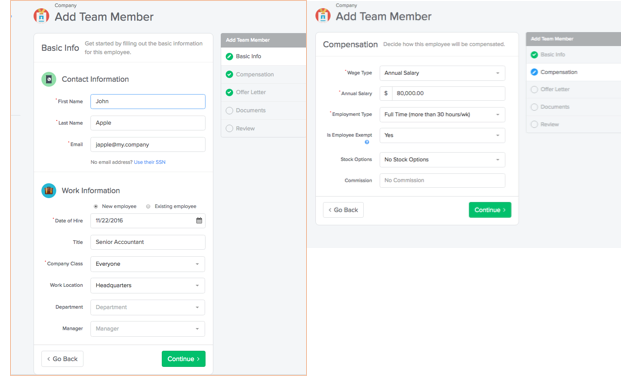Select the Existing employee radio button
Viewport: 633px width, 381px height.
click(x=148, y=206)
